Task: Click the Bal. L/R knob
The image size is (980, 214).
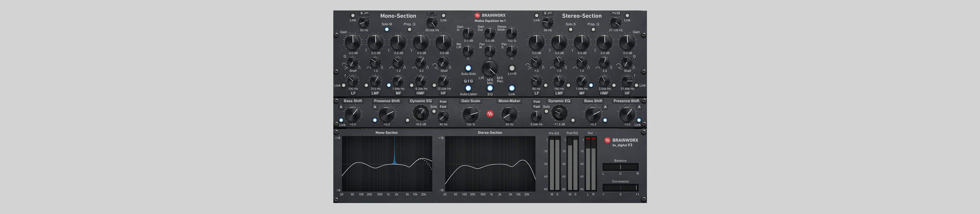Action: point(468,51)
